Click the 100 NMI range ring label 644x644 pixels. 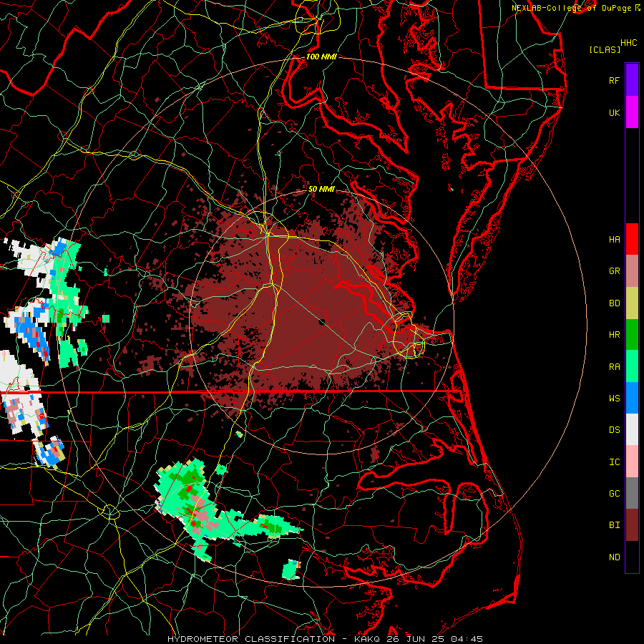click(x=321, y=57)
